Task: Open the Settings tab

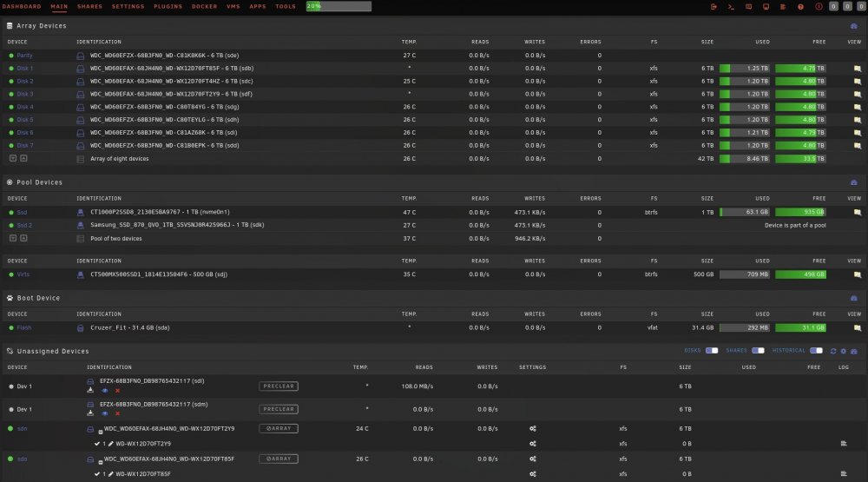Action: pyautogui.click(x=128, y=7)
